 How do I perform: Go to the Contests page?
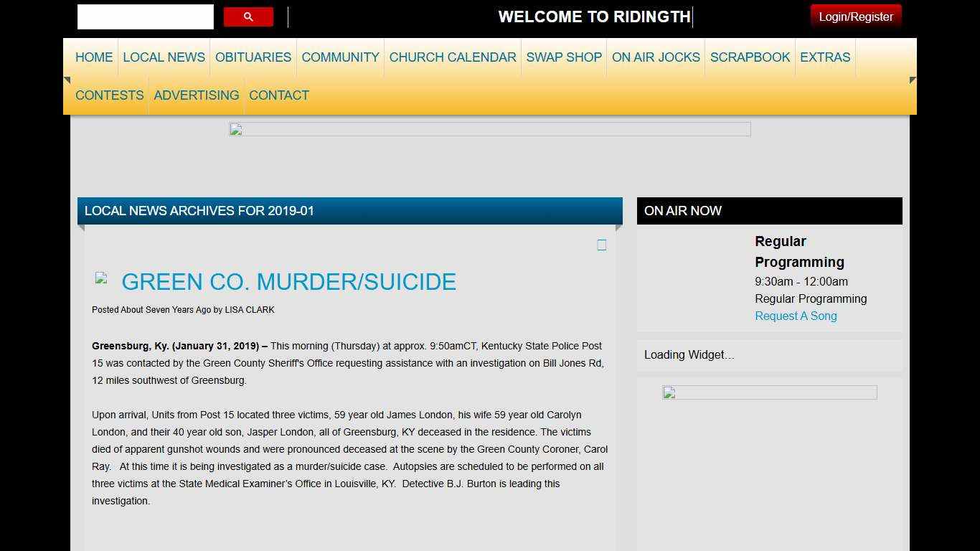(x=109, y=95)
